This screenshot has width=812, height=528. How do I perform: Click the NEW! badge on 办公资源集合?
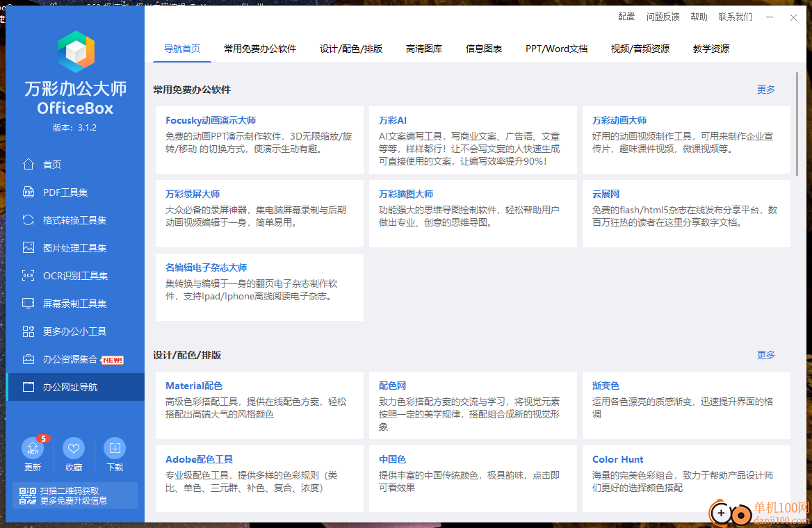tap(113, 360)
